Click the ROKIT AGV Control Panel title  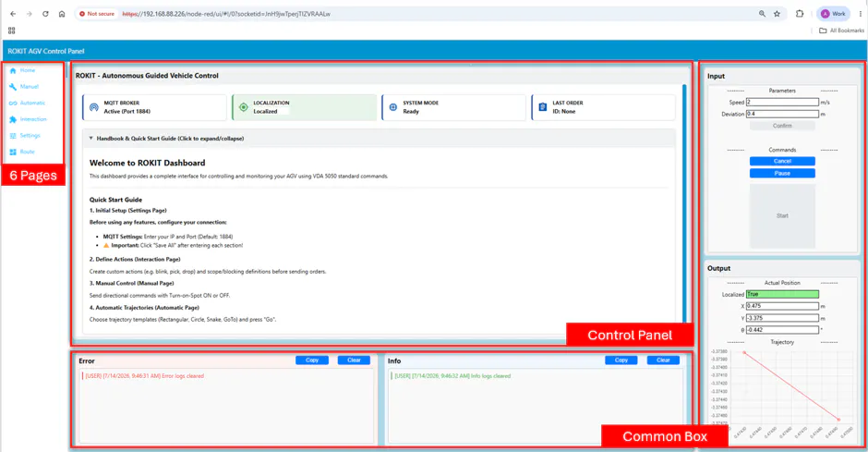46,51
